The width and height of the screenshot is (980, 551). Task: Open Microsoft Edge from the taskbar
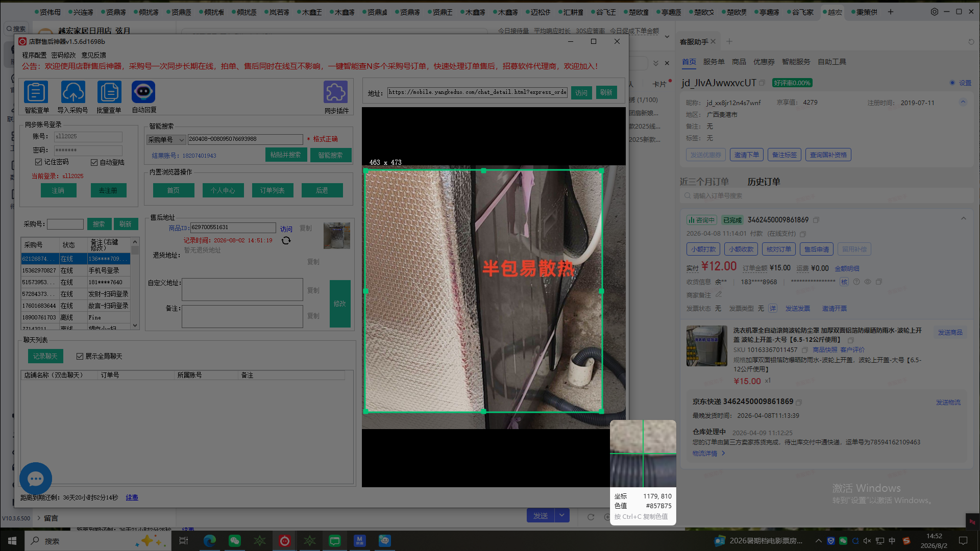pyautogui.click(x=210, y=541)
